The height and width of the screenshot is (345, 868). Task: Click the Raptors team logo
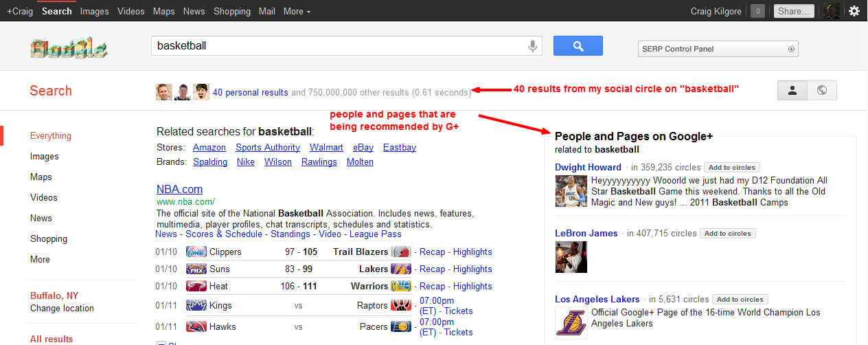(401, 305)
